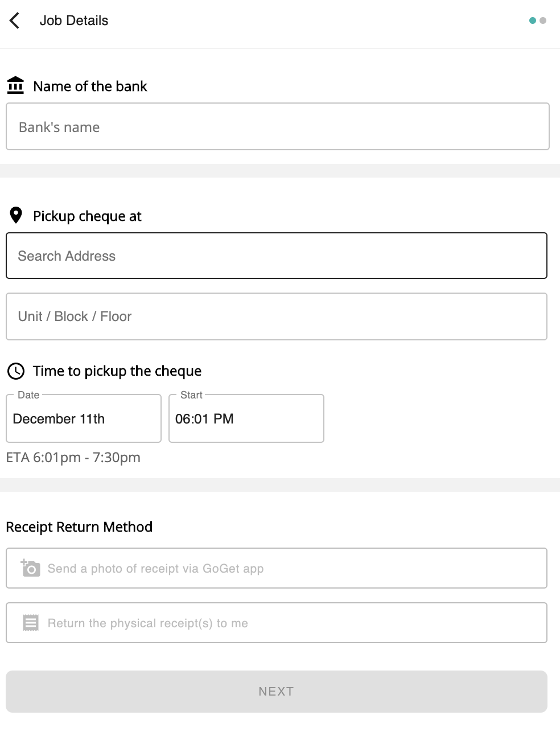Click the clock icon beside pickup time
The height and width of the screenshot is (732, 560).
pyautogui.click(x=15, y=371)
